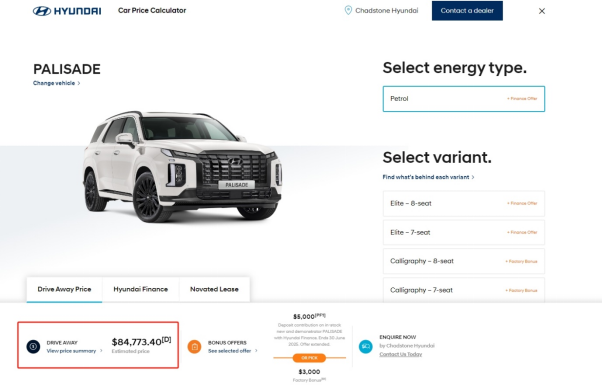The width and height of the screenshot is (602, 385).
Task: Click the dark drive away dollar icon
Action: tap(33, 346)
